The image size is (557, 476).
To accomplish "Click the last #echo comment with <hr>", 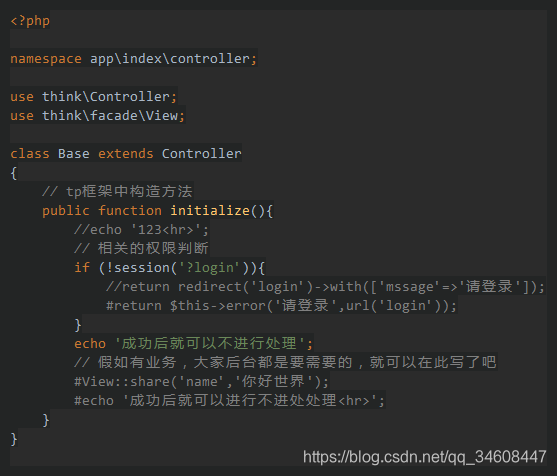I will point(229,401).
